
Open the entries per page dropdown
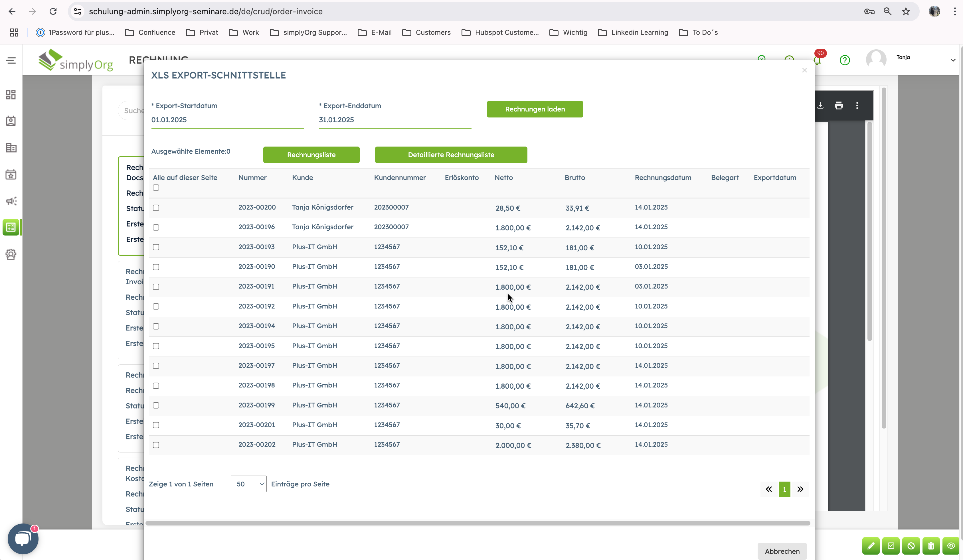coord(248,484)
